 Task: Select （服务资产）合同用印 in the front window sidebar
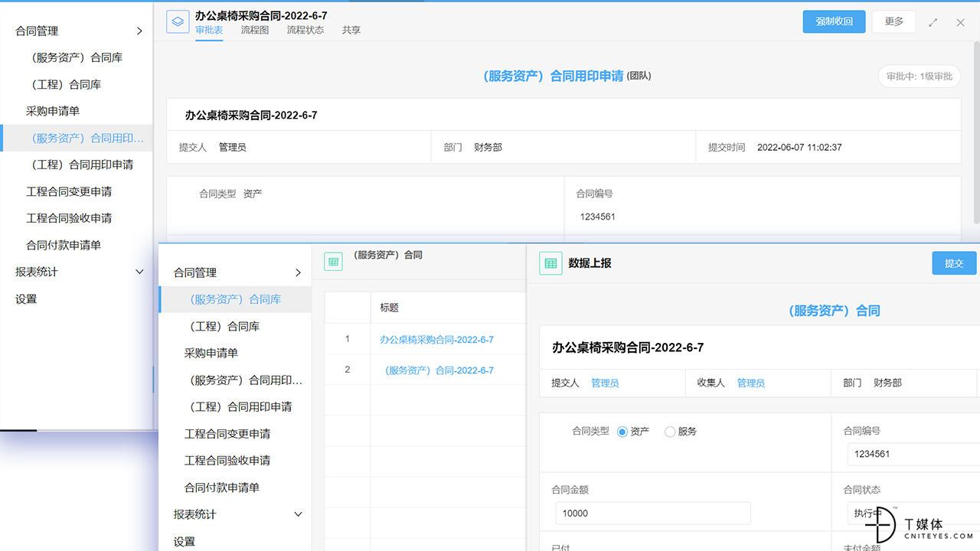pyautogui.click(x=235, y=380)
